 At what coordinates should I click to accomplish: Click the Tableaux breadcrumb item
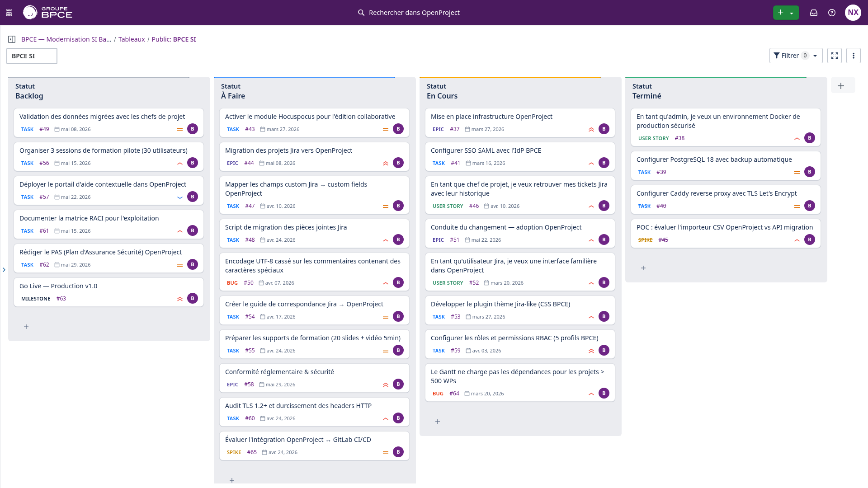132,39
